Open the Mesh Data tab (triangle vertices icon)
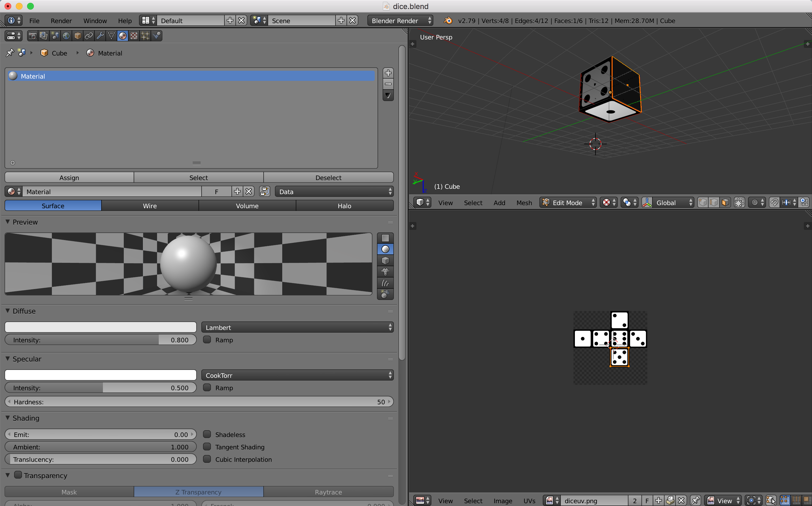This screenshot has width=812, height=506. [x=111, y=36]
